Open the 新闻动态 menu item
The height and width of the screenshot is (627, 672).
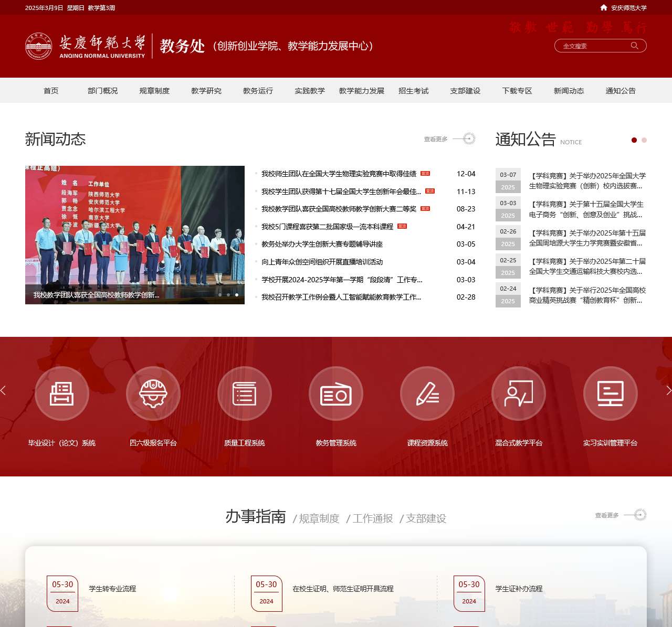(569, 91)
